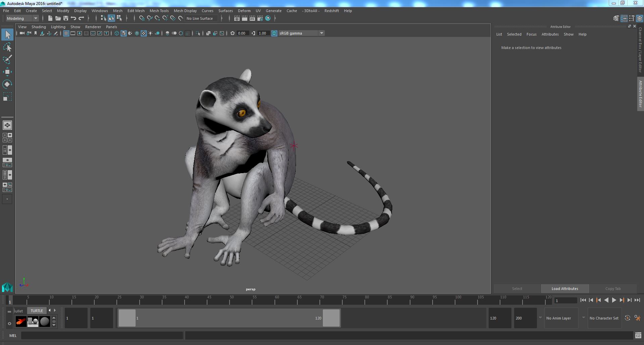Viewport: 644px width, 345px height.
Task: Open the Mesh Tools menu
Action: tap(159, 11)
